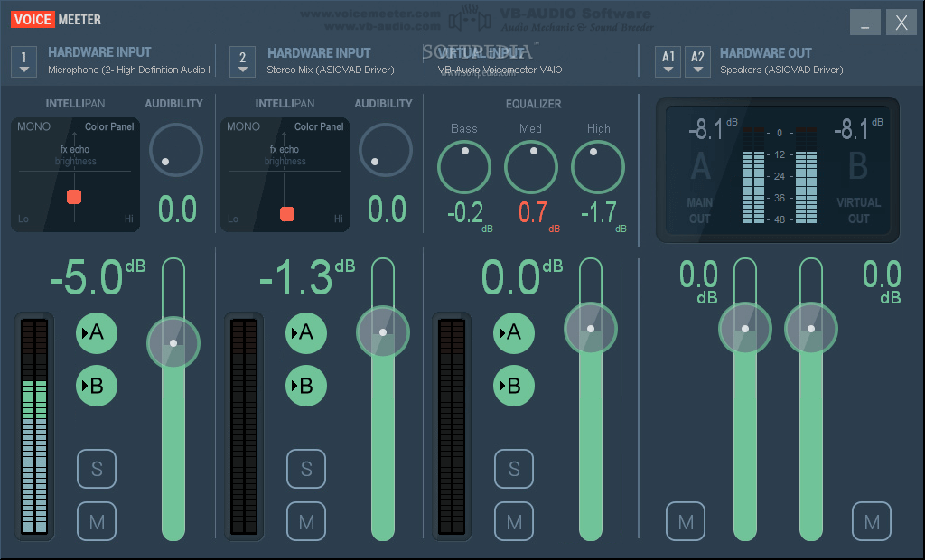Click Hardware Input 1 Audibility knob
The image size is (925, 560).
(176, 150)
